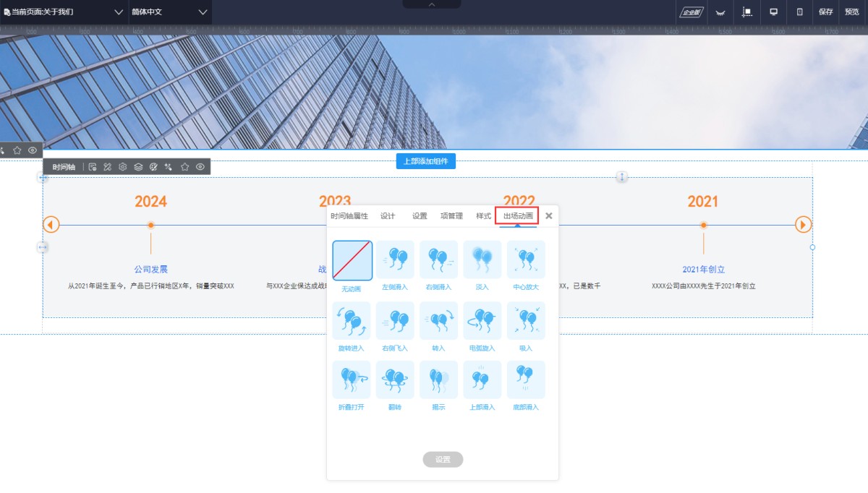
Task: Click the 2021 timeline dot marker
Action: tap(703, 225)
